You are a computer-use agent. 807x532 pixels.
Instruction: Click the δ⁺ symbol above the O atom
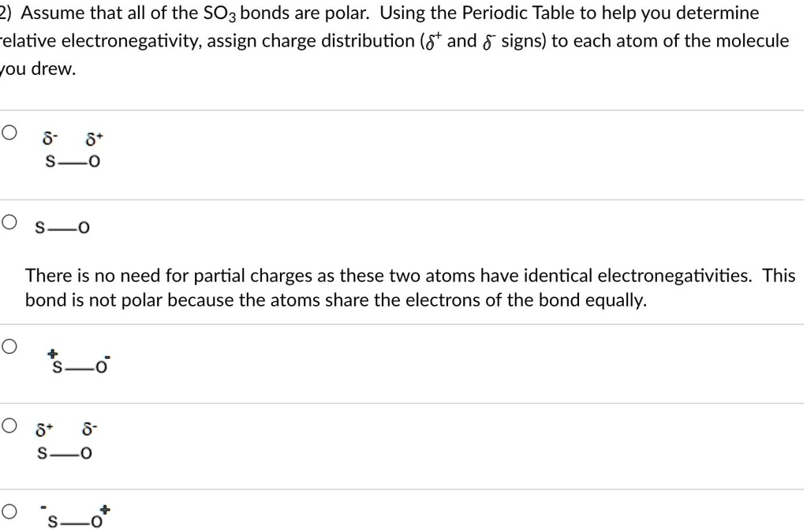tap(94, 140)
